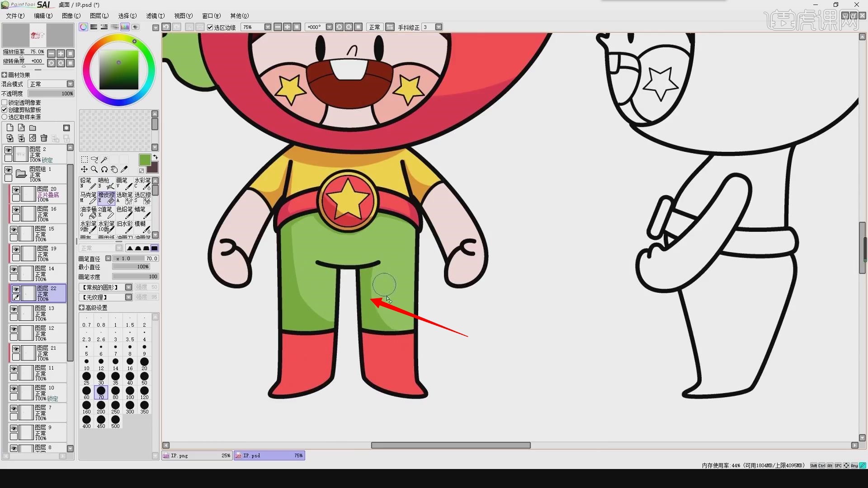Merge the layer down
The width and height of the screenshot is (868, 488).
click(10, 138)
